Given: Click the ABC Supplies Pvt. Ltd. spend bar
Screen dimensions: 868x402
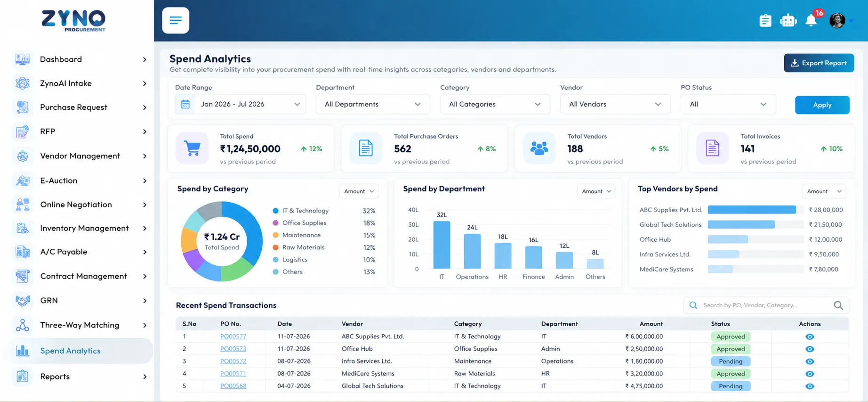Looking at the screenshot, I should click(752, 210).
